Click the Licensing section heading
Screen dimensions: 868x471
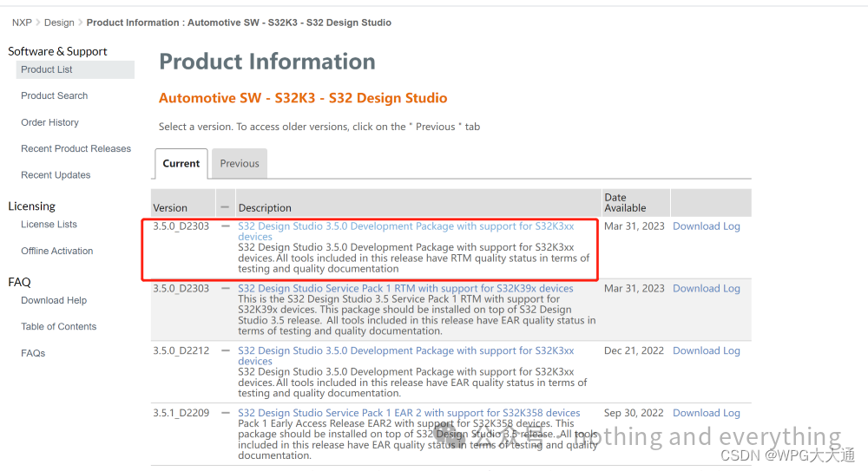coord(31,206)
